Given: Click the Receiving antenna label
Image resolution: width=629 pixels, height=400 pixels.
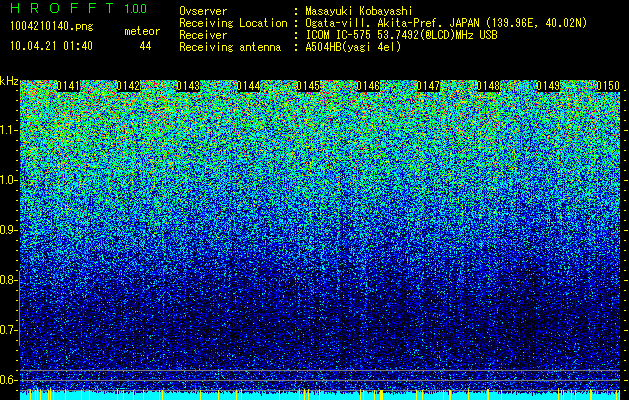Looking at the screenshot, I should [230, 47].
